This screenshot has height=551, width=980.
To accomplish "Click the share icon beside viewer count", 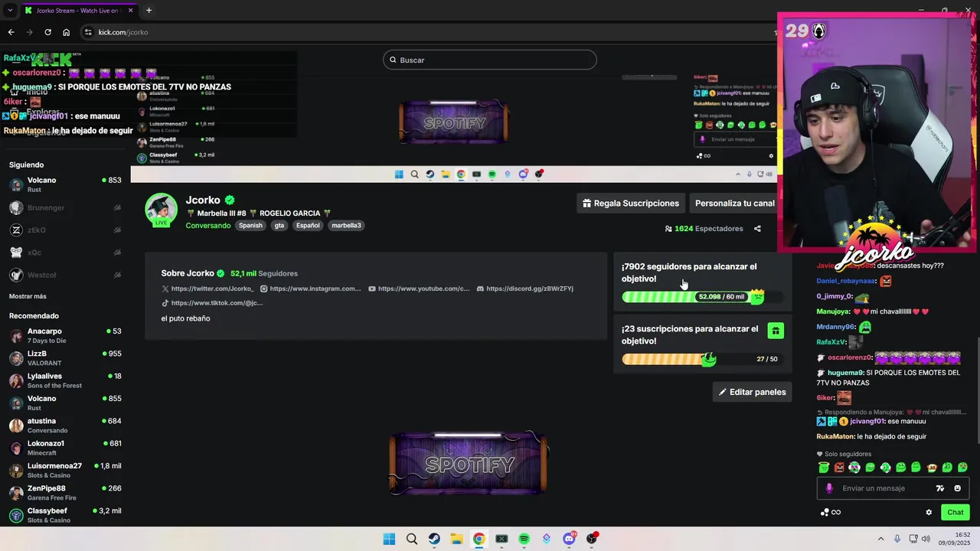I will [757, 229].
